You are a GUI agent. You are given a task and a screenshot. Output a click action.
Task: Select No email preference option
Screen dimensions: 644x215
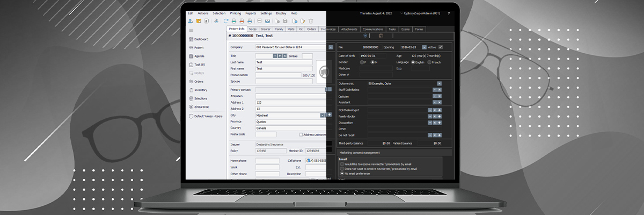[342, 174]
